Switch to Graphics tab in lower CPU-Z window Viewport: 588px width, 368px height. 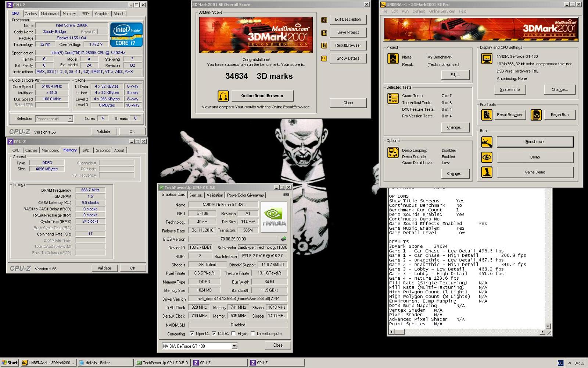pos(103,151)
